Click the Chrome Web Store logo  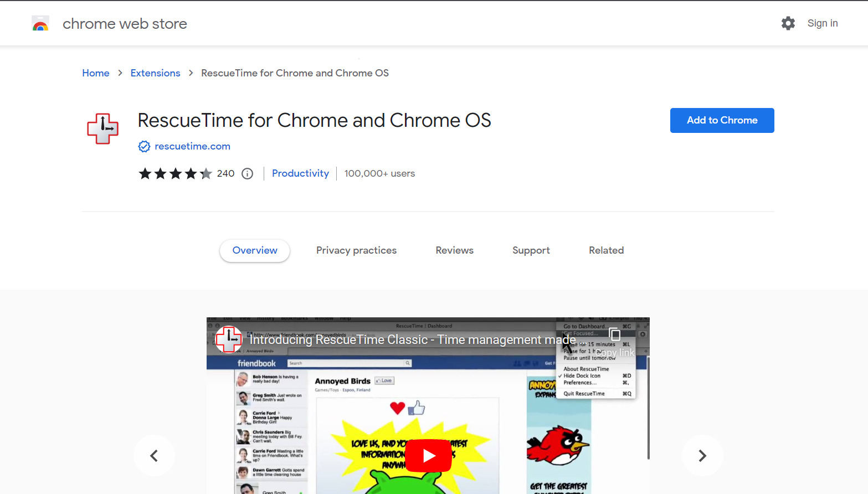[x=40, y=23]
